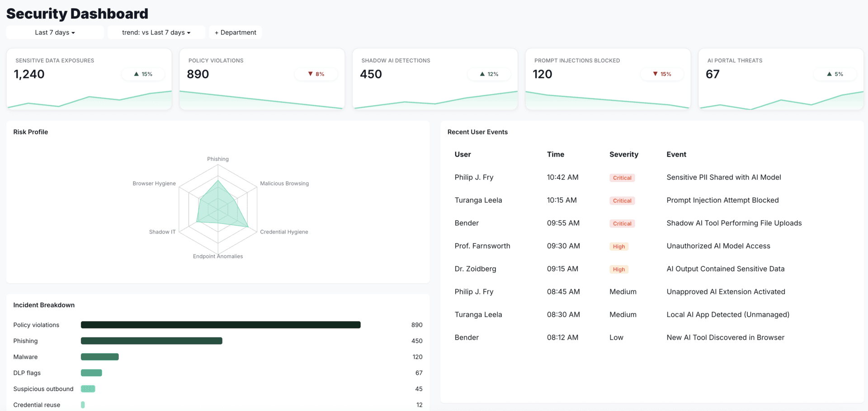This screenshot has width=868, height=411.
Task: Open the trend comparison dropdown
Action: tap(156, 32)
